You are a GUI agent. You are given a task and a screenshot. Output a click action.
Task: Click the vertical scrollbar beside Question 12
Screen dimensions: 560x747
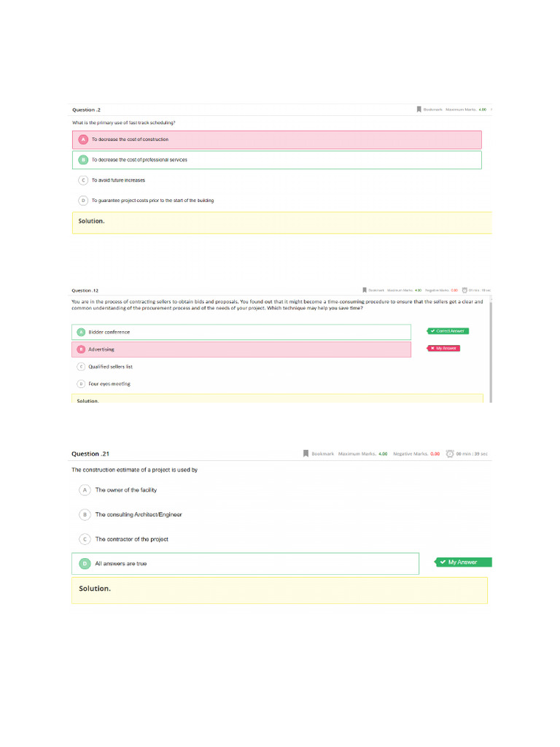pos(491,350)
